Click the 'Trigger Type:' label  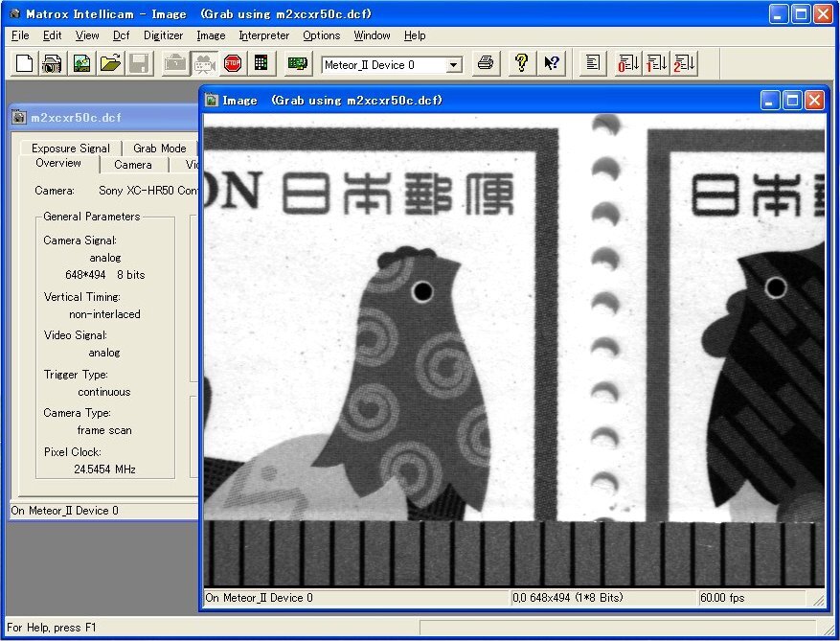point(76,374)
